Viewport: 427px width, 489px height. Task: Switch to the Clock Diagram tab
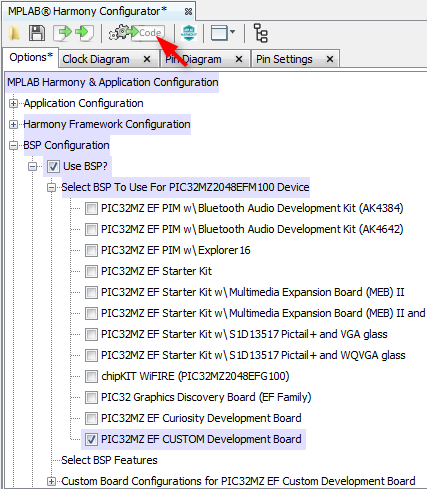click(x=96, y=59)
